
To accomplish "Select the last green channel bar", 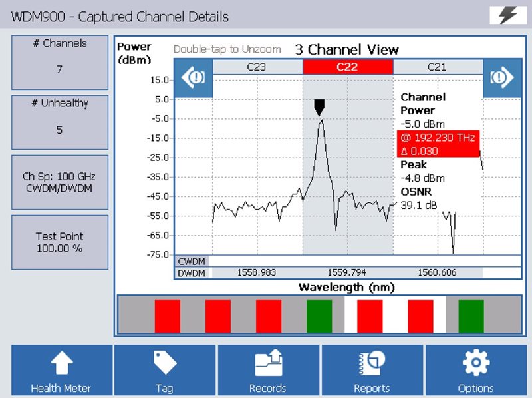I will (x=471, y=316).
